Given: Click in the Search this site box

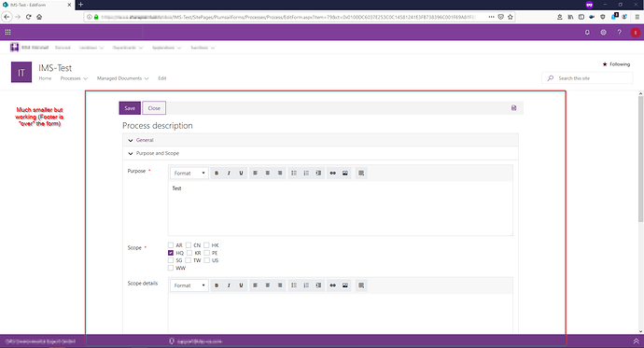Looking at the screenshot, I should [x=587, y=78].
